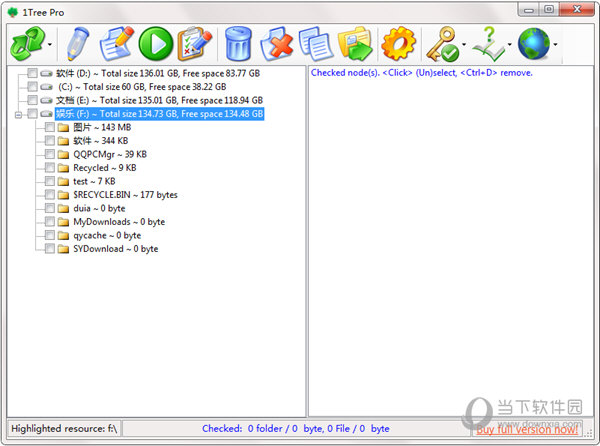This screenshot has width=600, height=446.
Task: Select the 图片 ~ 143 MB folder
Action: (102, 127)
